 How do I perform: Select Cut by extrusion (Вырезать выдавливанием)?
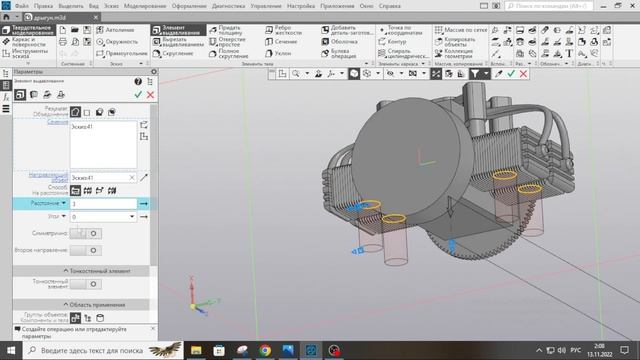coord(178,42)
